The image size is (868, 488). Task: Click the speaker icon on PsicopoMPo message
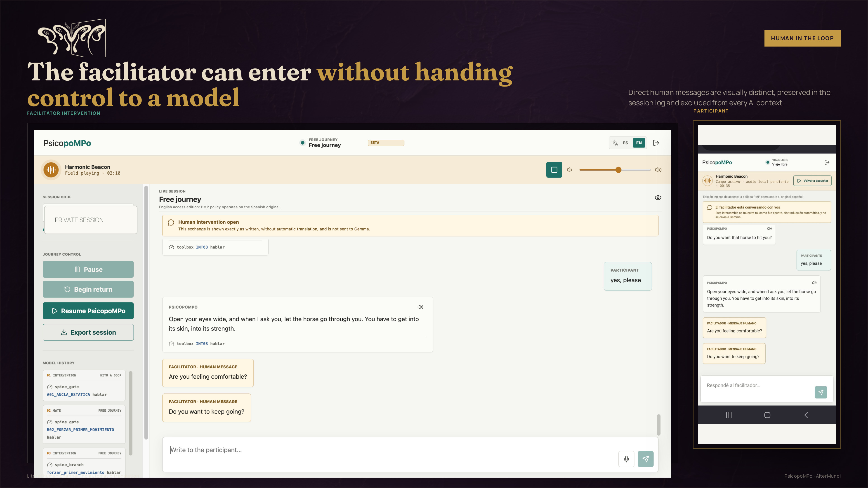(x=420, y=307)
